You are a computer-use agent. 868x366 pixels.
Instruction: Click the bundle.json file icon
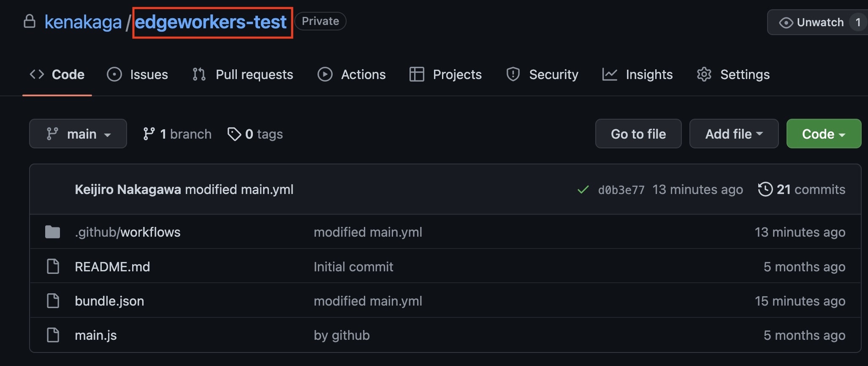(x=53, y=301)
